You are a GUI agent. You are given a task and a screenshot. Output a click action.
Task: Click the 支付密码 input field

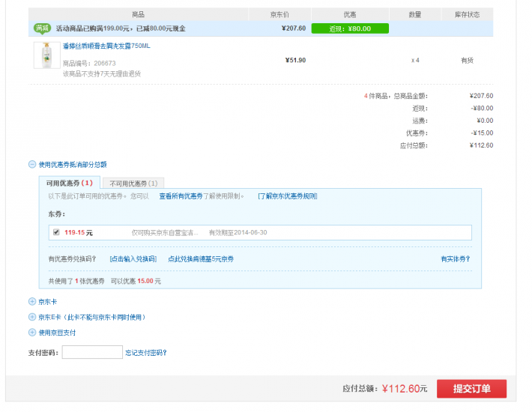pyautogui.click(x=92, y=352)
